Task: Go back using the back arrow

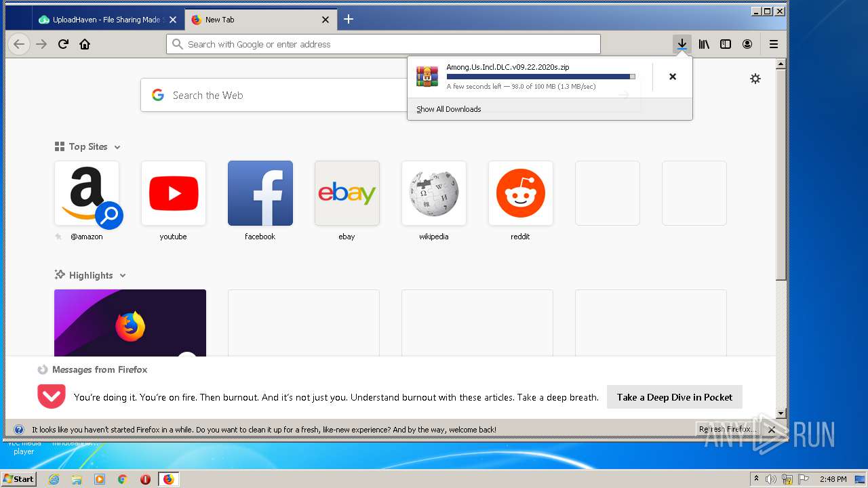Action: (19, 44)
